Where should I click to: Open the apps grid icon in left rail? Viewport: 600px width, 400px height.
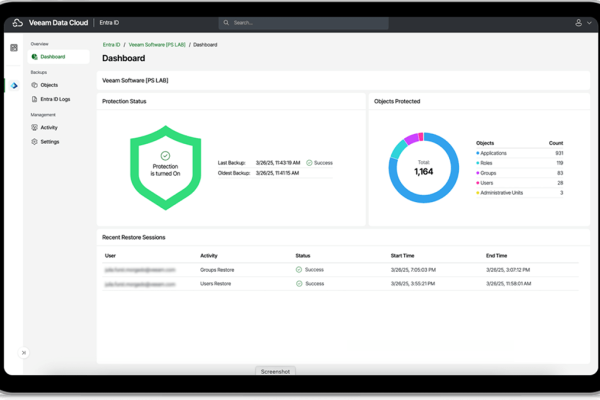[14, 48]
